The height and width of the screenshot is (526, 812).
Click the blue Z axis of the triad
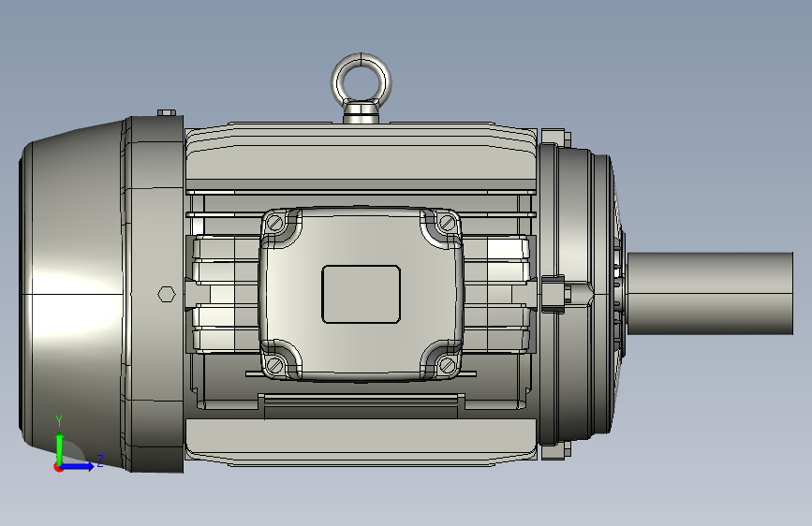tap(78, 466)
